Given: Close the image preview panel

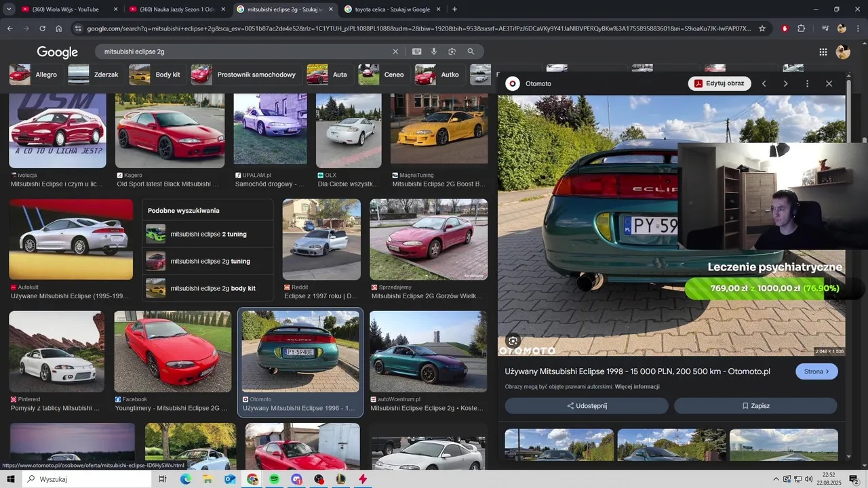Looking at the screenshot, I should [829, 83].
